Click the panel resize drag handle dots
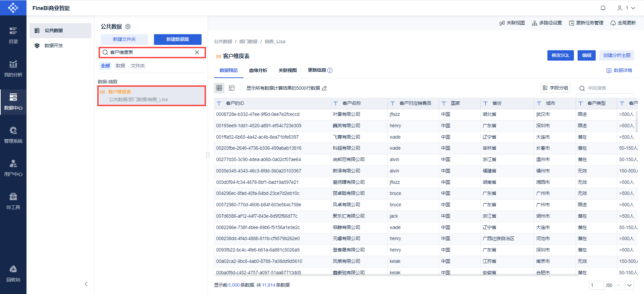This screenshot has height=294, width=644. point(208,155)
